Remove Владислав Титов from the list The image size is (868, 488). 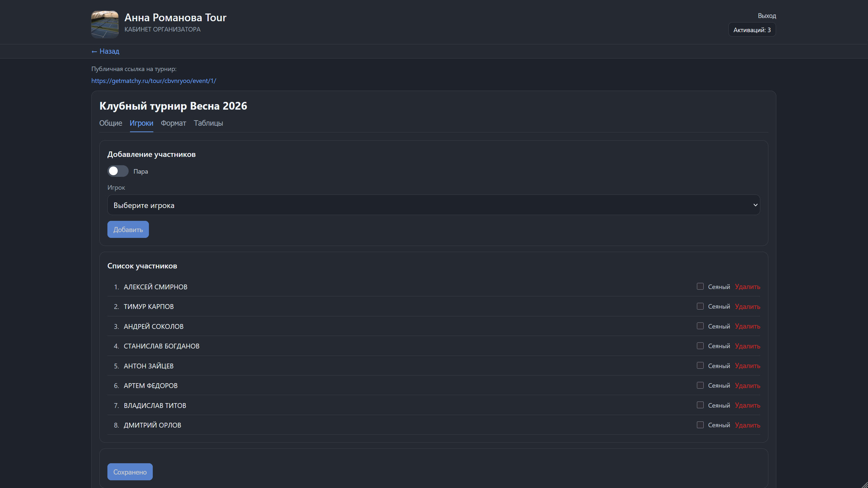pyautogui.click(x=747, y=405)
